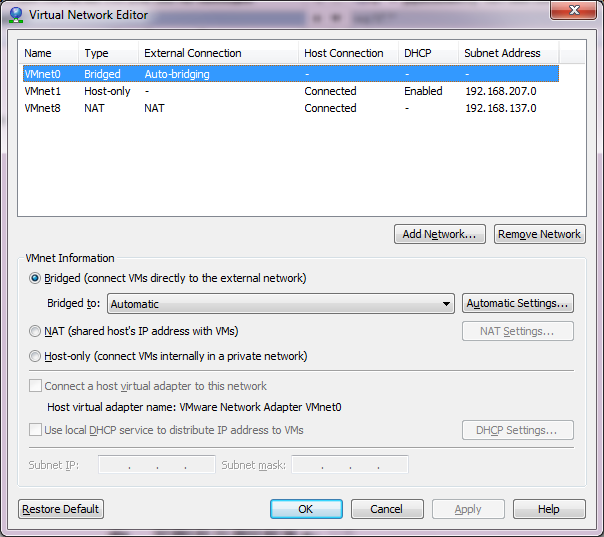Choose the Host-only private network option
Screen dimensions: 604x537
click(x=35, y=356)
